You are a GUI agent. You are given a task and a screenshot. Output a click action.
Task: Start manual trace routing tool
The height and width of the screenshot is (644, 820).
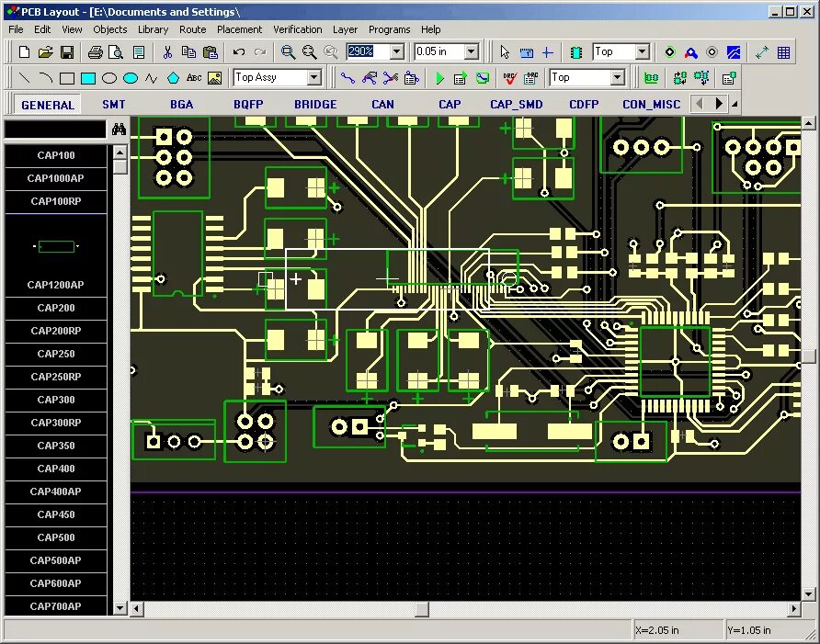[347, 78]
